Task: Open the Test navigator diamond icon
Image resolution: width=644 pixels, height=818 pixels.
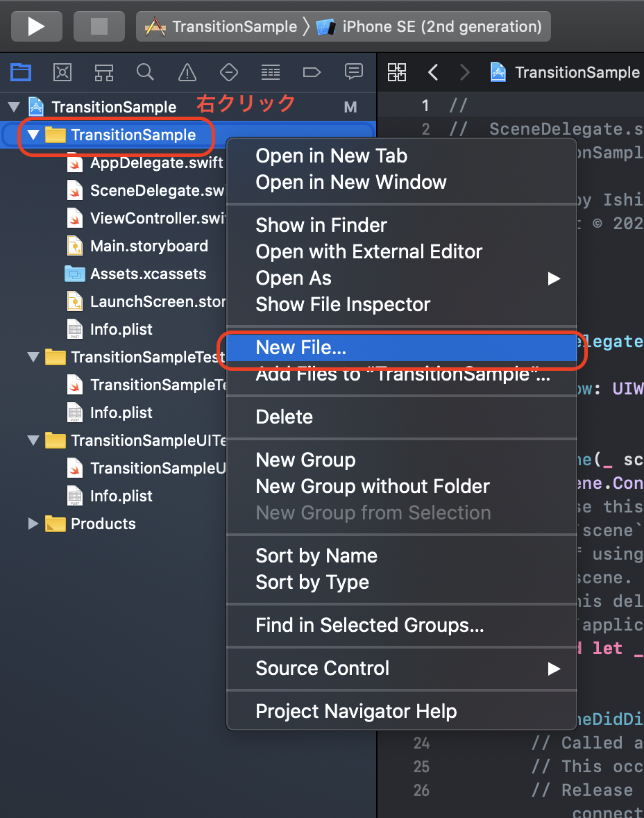Action: point(229,72)
